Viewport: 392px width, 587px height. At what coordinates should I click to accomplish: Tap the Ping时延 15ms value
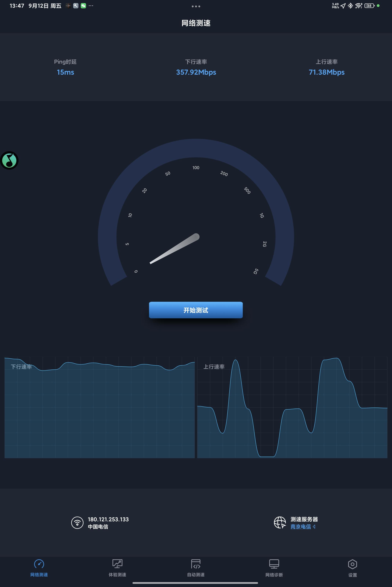[65, 72]
